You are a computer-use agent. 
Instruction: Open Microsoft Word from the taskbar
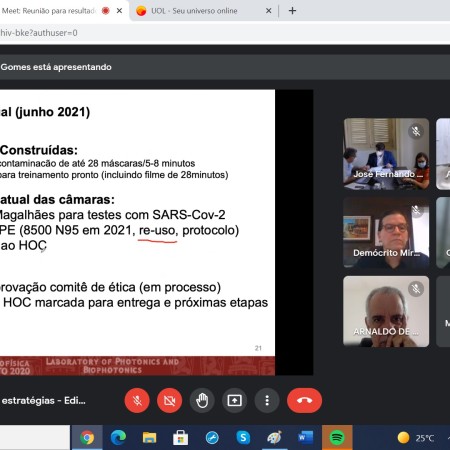click(306, 437)
